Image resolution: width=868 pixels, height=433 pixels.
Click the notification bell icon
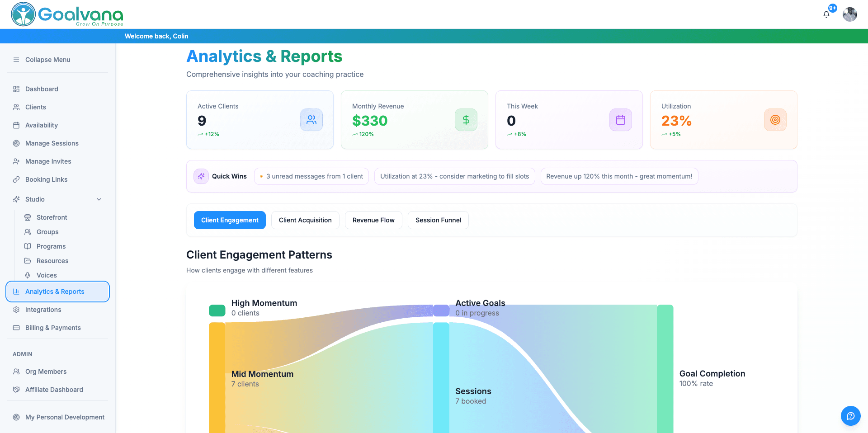pos(826,14)
